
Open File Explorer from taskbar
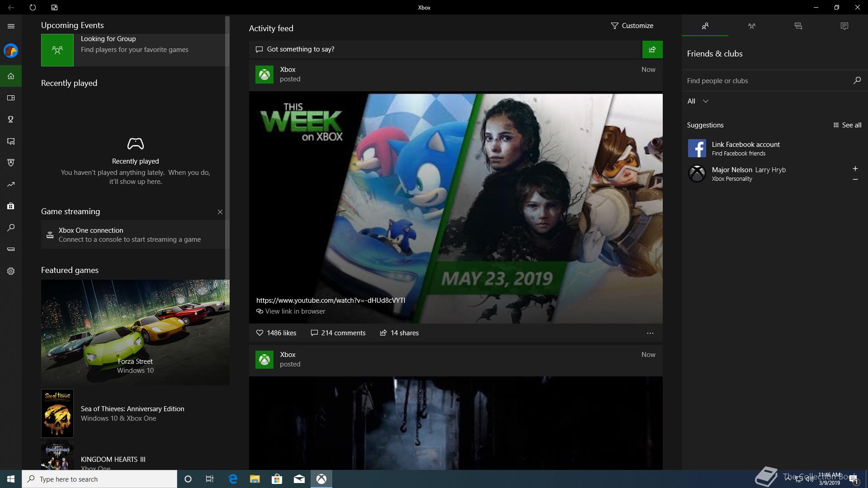tap(255, 479)
